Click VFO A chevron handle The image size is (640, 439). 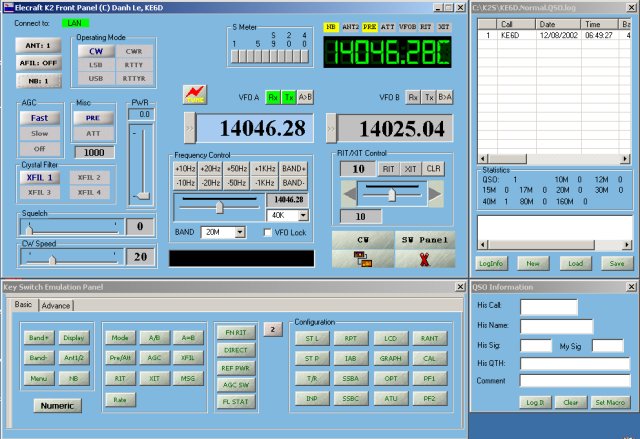click(x=189, y=128)
